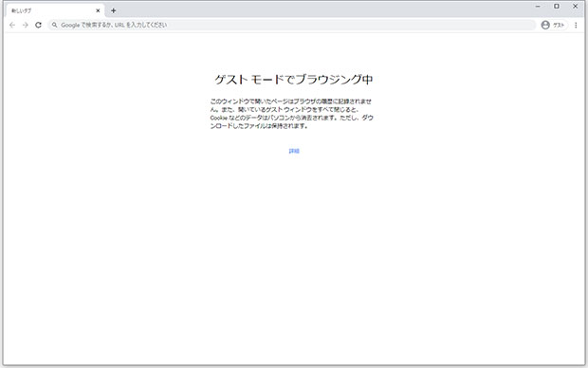Reload the current page
Image resolution: width=588 pixels, height=368 pixels.
coord(38,25)
